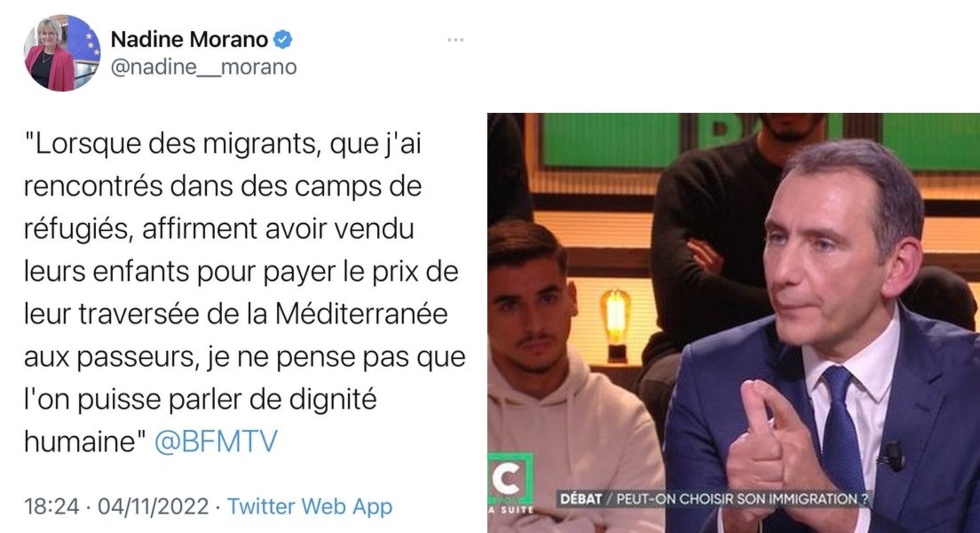Click the DÉBAT label in the banner
The width and height of the screenshot is (980, 533).
click(581, 499)
